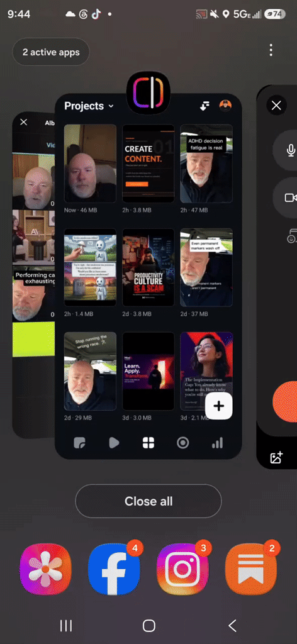Tap the Close all button
Image resolution: width=297 pixels, height=644 pixels.
(x=148, y=501)
